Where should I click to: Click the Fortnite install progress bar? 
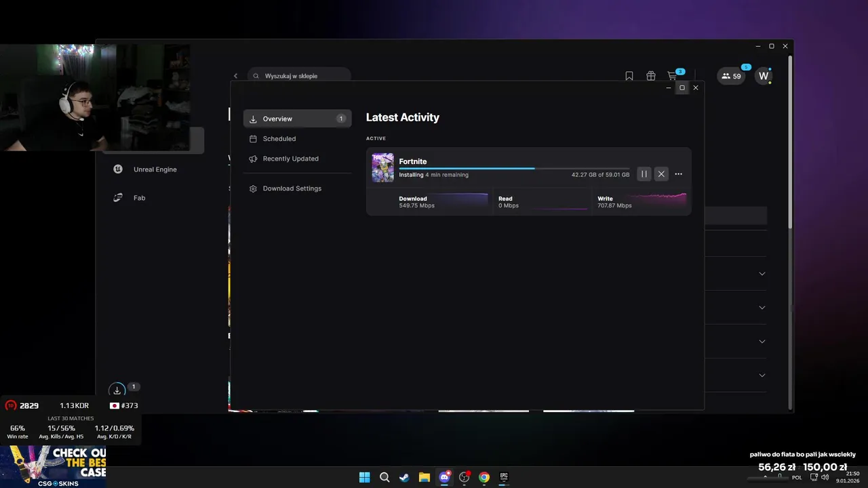(514, 168)
